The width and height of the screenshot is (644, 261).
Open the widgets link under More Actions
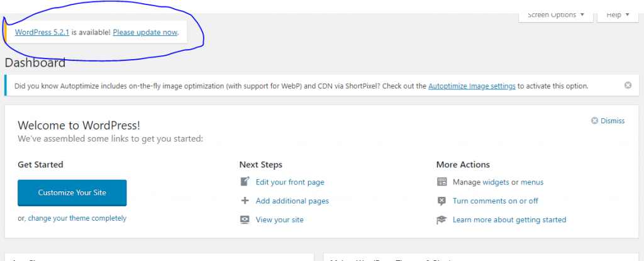(x=496, y=182)
